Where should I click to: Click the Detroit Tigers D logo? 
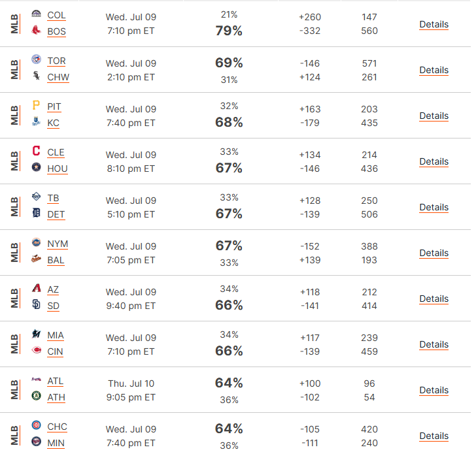[x=36, y=213]
